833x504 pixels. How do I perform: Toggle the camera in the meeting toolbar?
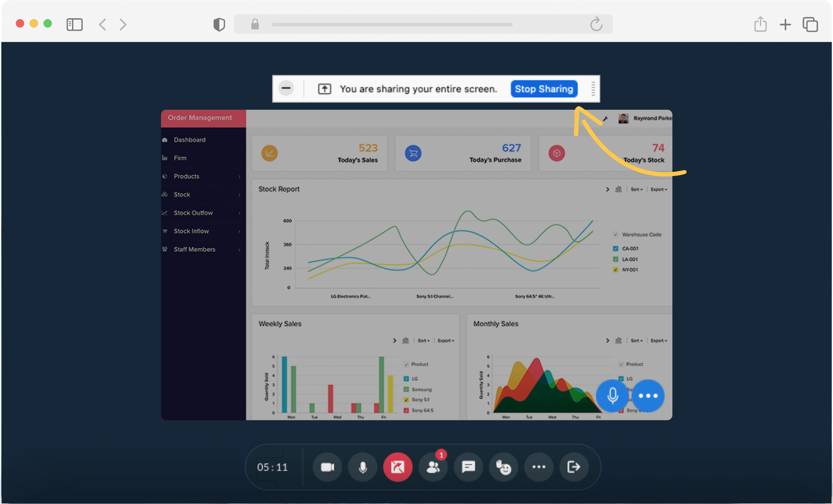(327, 467)
